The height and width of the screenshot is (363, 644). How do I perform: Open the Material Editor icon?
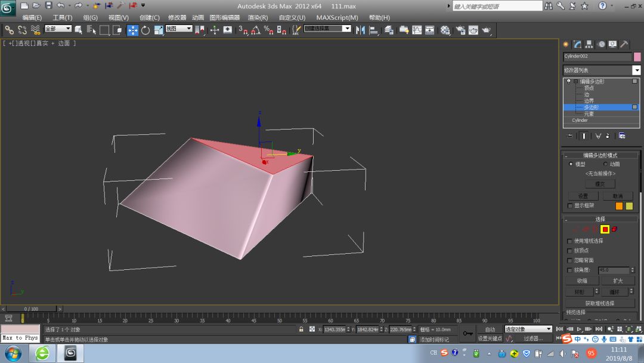[445, 30]
